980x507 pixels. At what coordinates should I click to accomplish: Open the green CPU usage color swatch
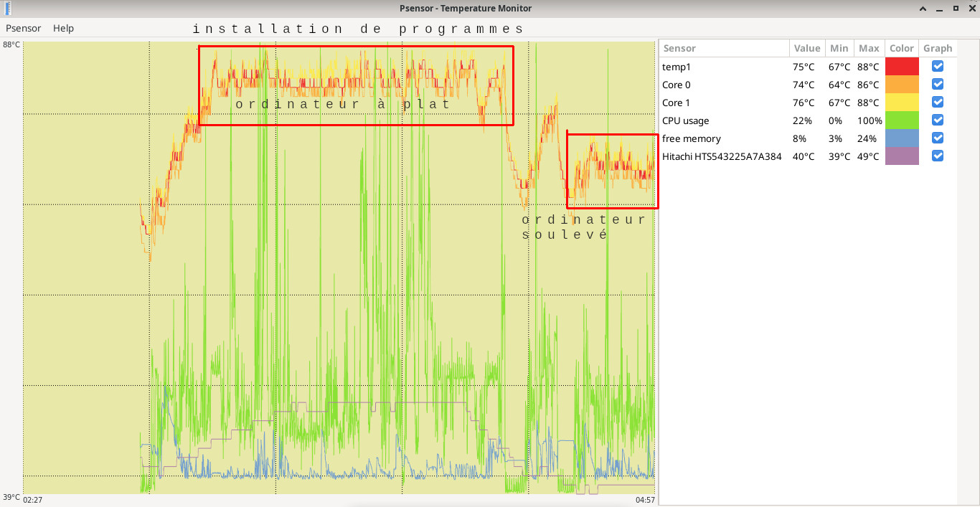point(902,120)
